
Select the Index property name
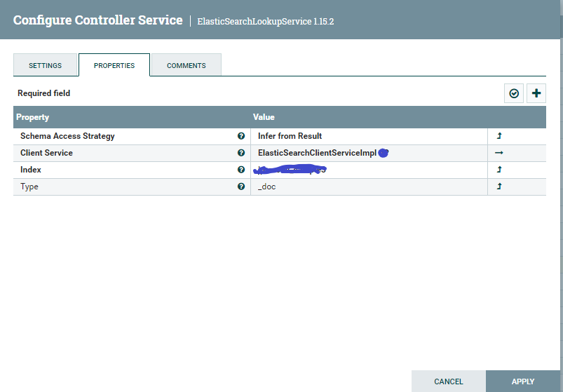coord(31,170)
